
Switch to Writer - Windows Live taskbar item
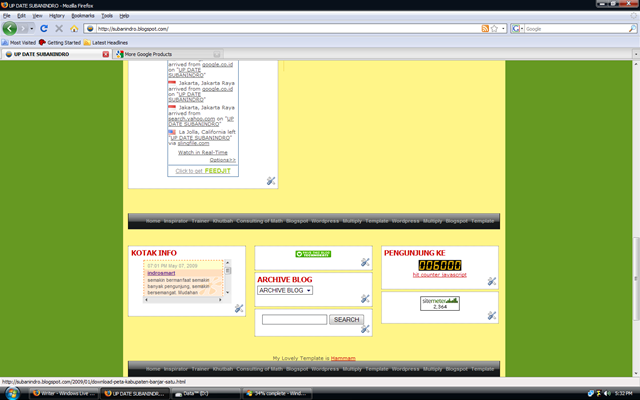click(64, 393)
